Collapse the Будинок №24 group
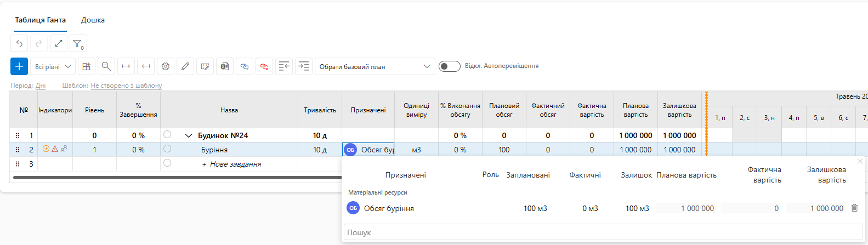 (x=189, y=135)
